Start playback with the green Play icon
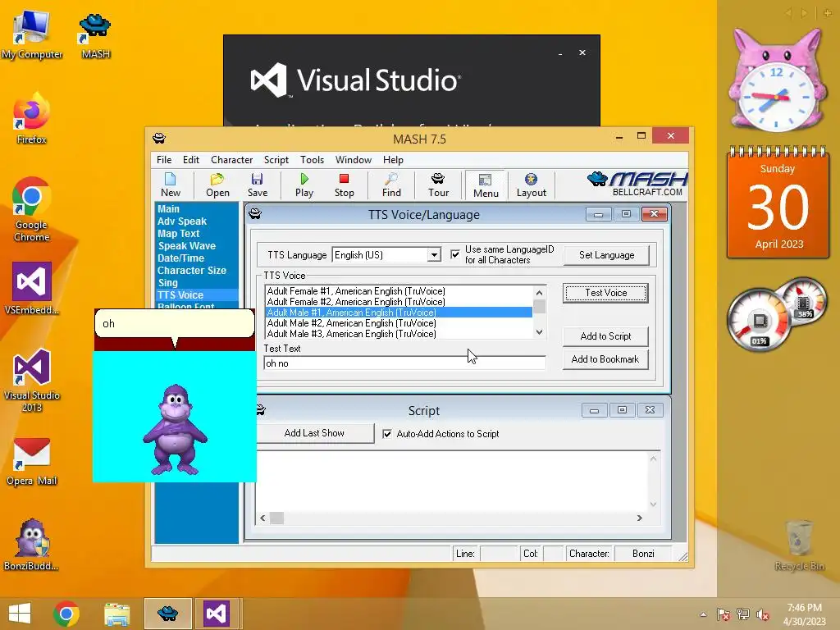 [x=304, y=185]
